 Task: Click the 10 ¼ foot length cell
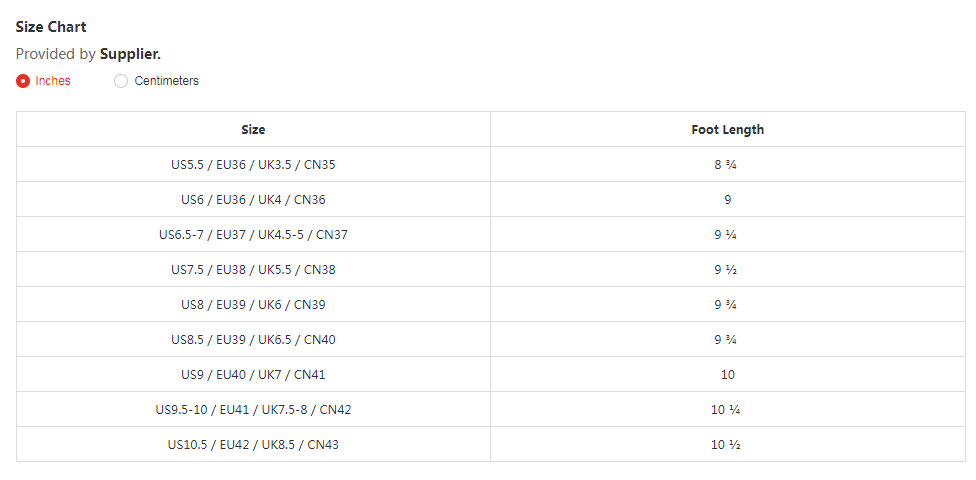[x=727, y=410]
